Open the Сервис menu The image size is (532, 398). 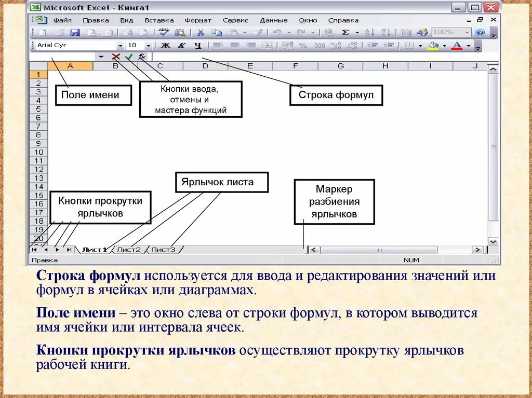(x=235, y=20)
